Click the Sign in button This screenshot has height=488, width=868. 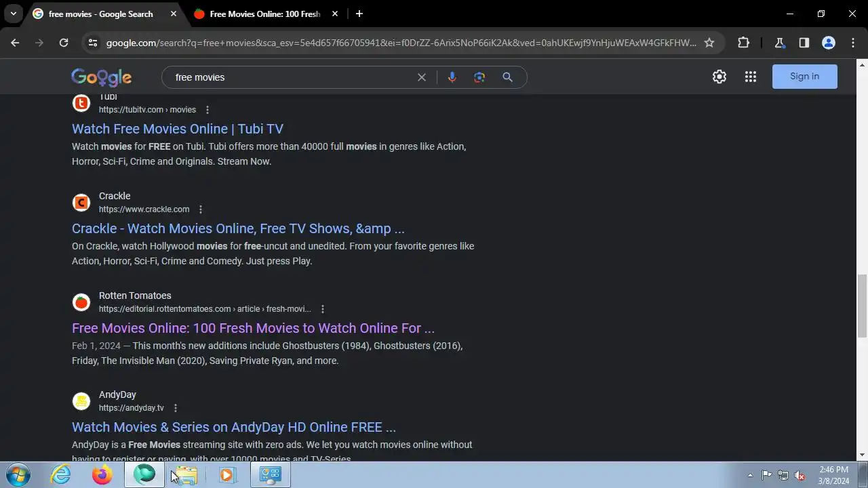click(804, 77)
